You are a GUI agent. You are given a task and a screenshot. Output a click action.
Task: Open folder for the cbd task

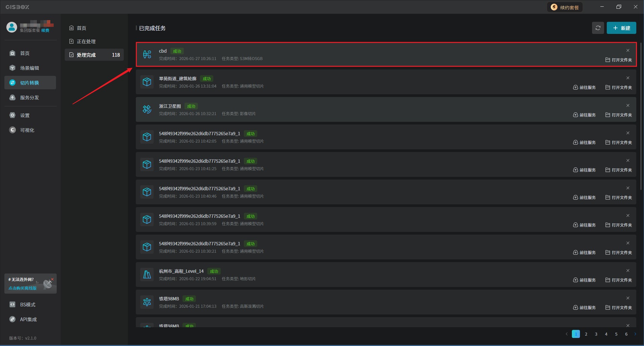click(x=619, y=60)
